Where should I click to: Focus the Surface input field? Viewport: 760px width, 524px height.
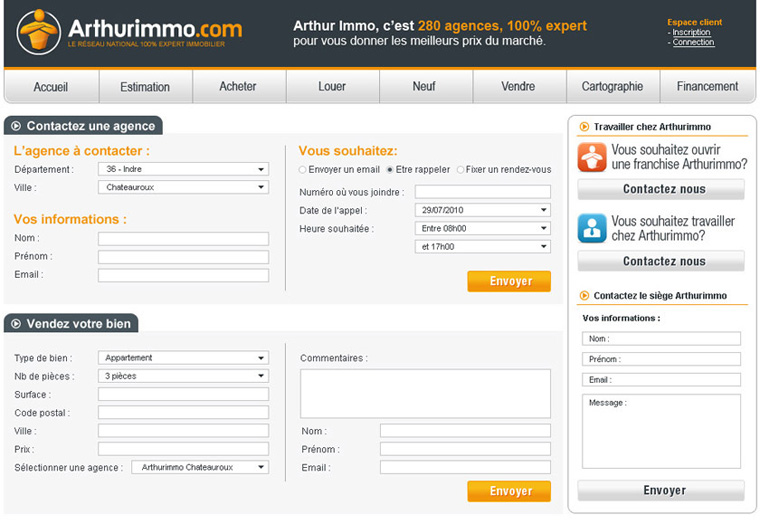point(184,394)
